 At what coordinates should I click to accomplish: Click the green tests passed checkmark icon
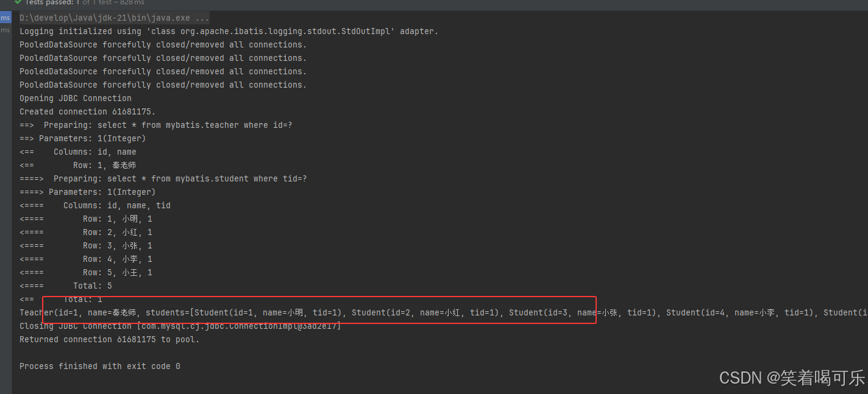click(x=18, y=2)
